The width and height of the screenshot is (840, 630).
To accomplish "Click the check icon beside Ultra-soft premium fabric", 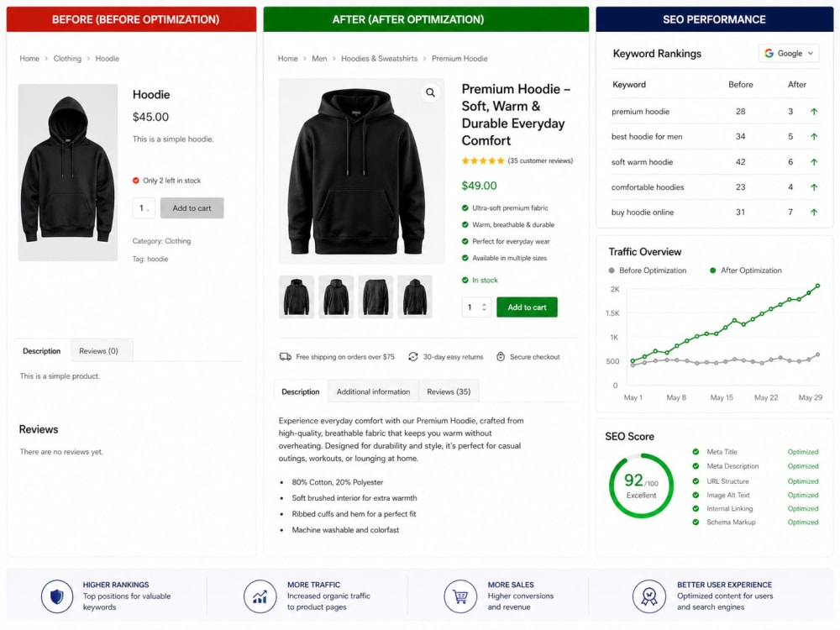I will [x=465, y=207].
